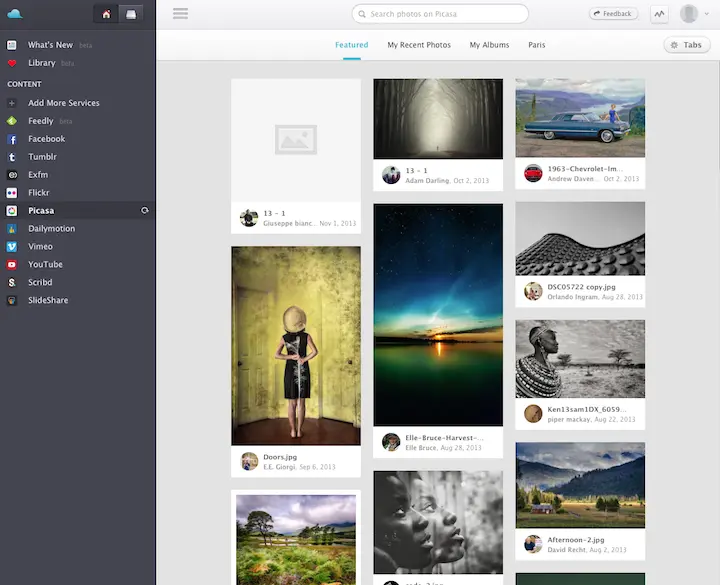
Task: Select the Feedly service icon
Action: [x=12, y=121]
